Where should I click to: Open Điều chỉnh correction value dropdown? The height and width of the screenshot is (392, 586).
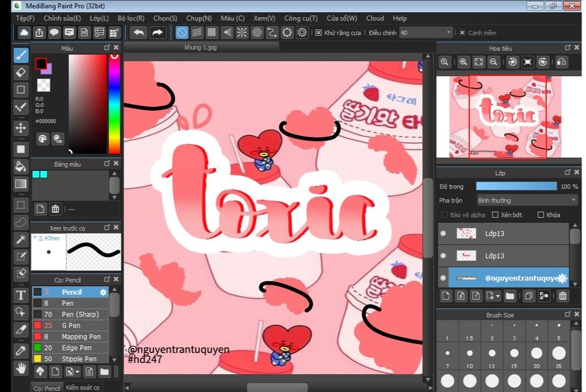pos(426,33)
